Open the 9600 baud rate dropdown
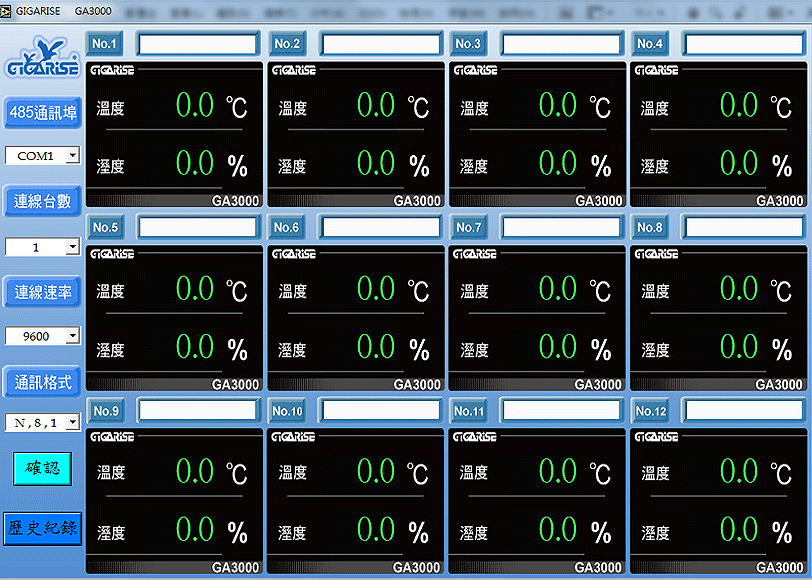Screen dimensions: 812x580 tap(73, 336)
